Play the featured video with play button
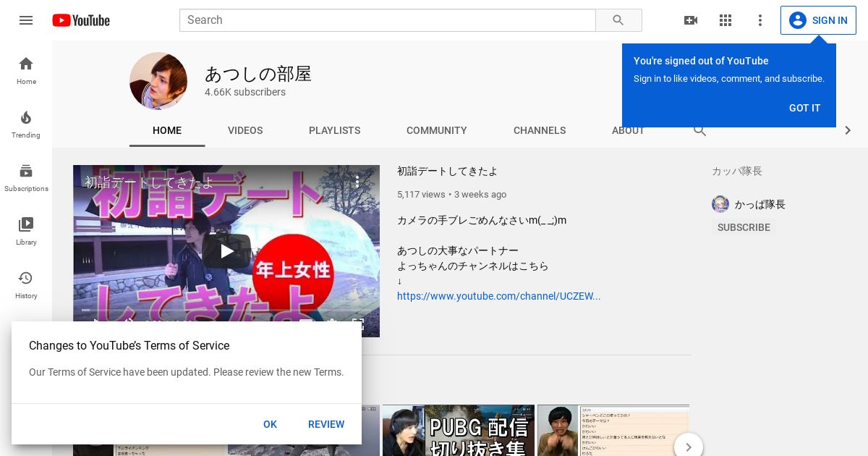868x456 pixels. pos(226,251)
